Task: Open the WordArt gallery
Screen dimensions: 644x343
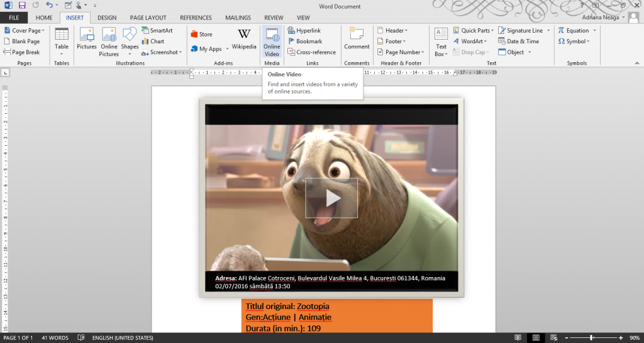Action: click(470, 41)
